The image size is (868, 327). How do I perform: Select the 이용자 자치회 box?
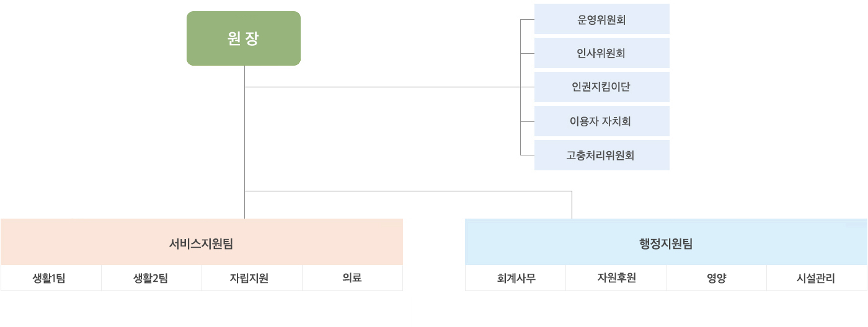click(x=601, y=121)
